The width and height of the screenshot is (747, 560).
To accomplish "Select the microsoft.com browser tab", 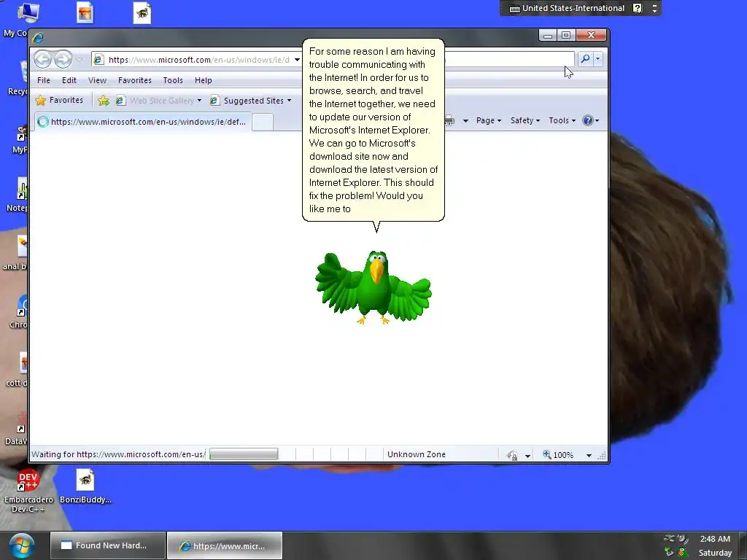I will (x=142, y=122).
